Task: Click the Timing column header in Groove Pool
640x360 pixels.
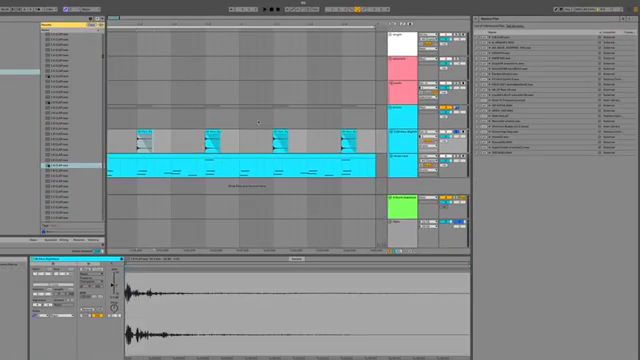Action: pyautogui.click(x=64, y=240)
